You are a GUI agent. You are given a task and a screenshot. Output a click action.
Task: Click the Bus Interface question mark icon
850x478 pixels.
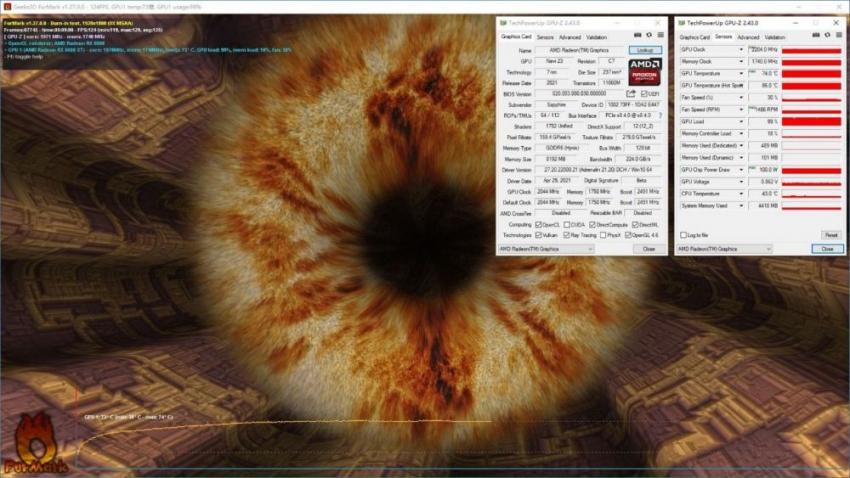pyautogui.click(x=660, y=115)
